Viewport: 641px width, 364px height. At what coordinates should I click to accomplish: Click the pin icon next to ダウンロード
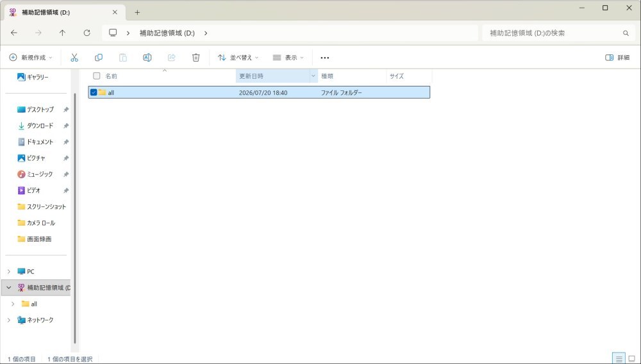pyautogui.click(x=66, y=126)
